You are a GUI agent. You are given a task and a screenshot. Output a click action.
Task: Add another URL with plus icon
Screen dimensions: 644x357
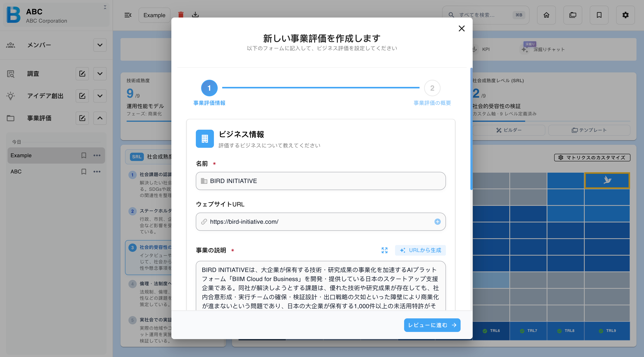437,222
